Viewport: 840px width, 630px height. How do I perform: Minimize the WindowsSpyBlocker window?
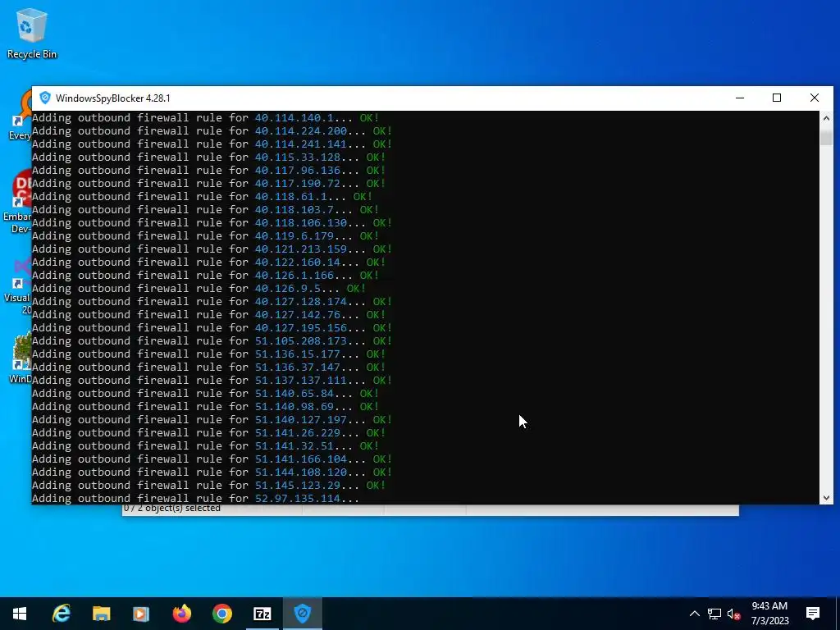pos(740,98)
